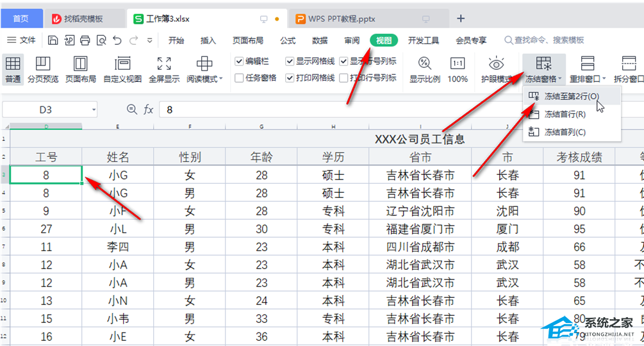This screenshot has height=346, width=644.
Task: Click the formula bar input field
Action: [384, 110]
